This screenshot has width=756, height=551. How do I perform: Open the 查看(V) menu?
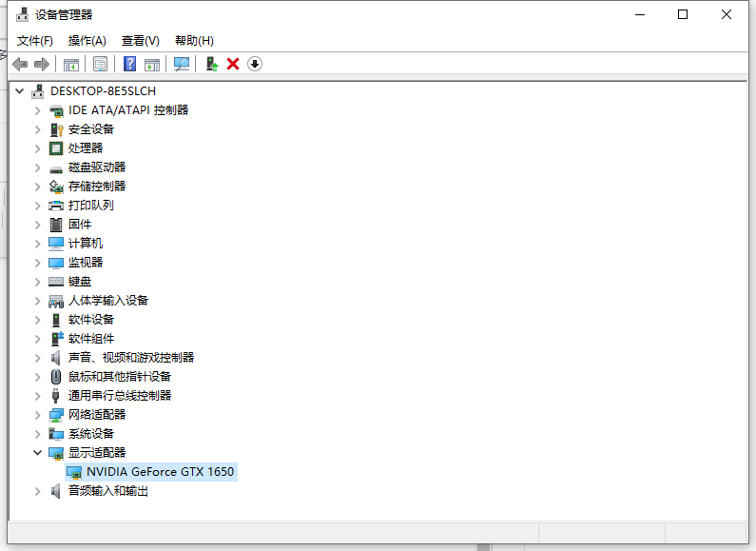[140, 41]
